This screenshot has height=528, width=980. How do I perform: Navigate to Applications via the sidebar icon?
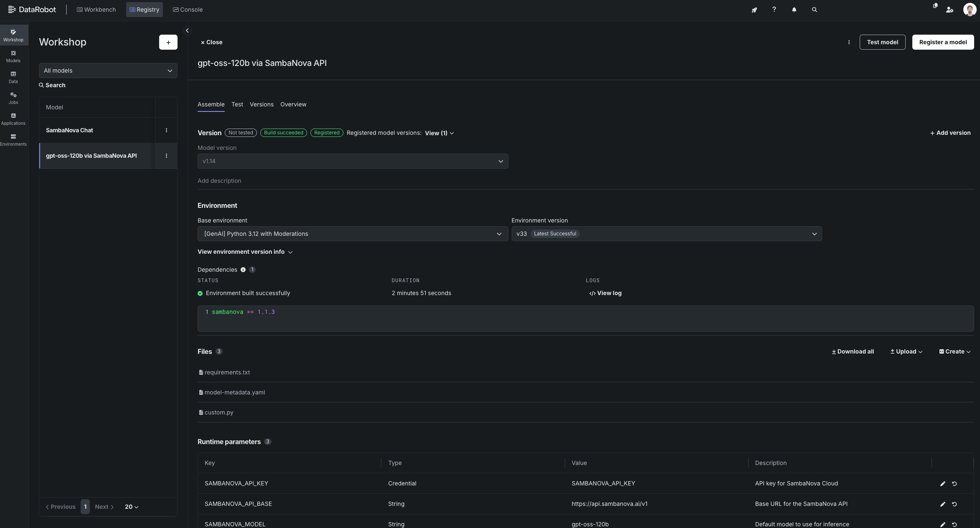click(13, 119)
